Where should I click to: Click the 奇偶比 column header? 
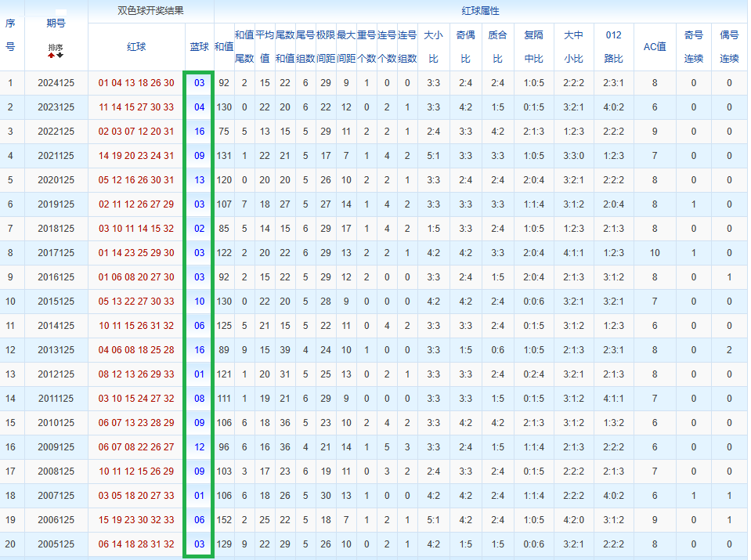click(x=465, y=46)
